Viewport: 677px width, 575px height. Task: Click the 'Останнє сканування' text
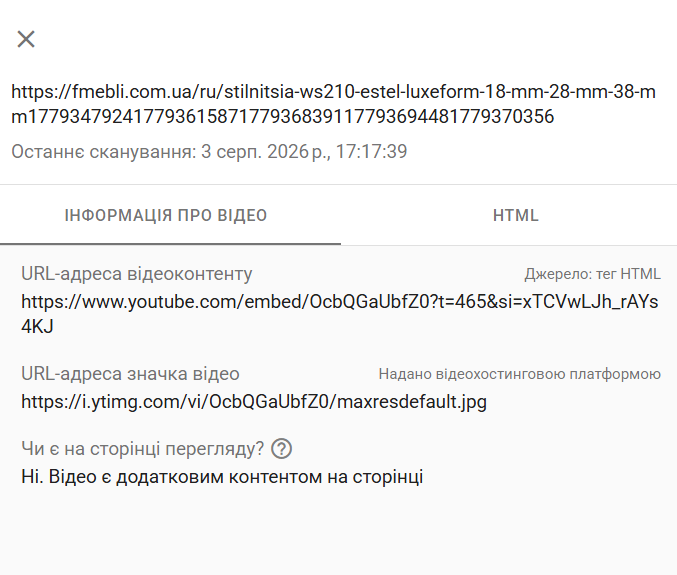click(x=103, y=152)
